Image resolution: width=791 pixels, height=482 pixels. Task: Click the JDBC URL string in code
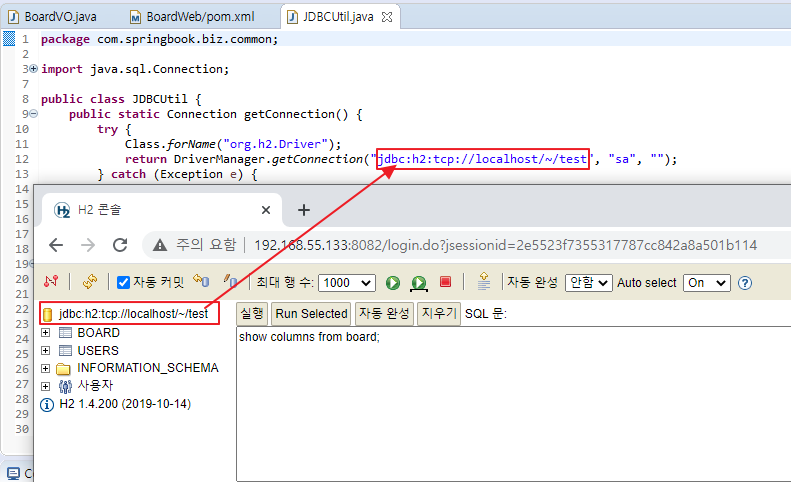pos(483,159)
